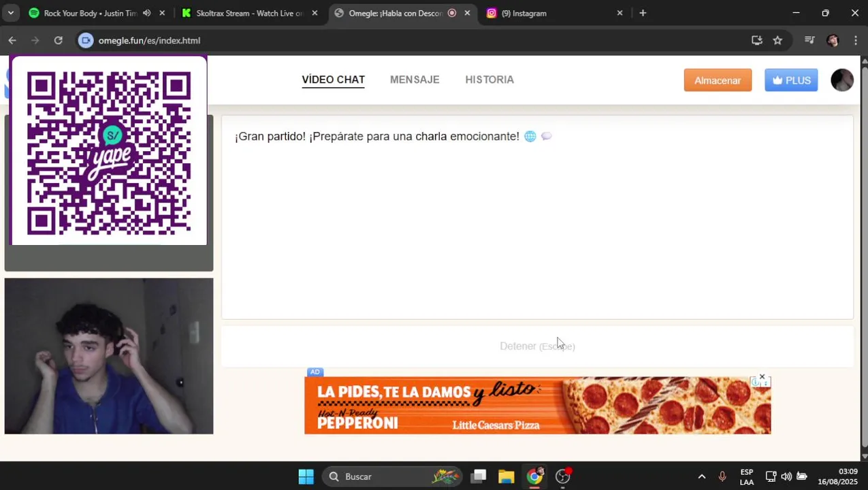Click the taskbar Buscar search box
Viewport: 868px width, 490px height.
point(393,476)
